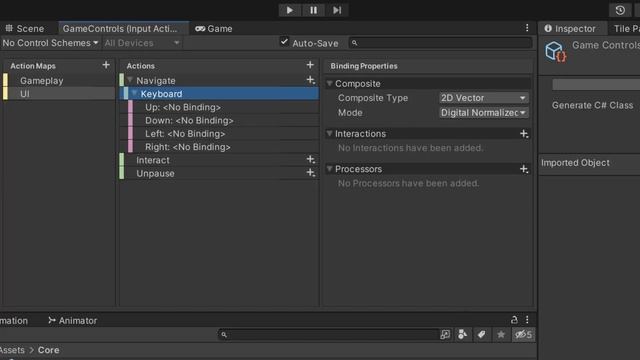
Task: Collapse the Interactions section
Action: pos(329,133)
